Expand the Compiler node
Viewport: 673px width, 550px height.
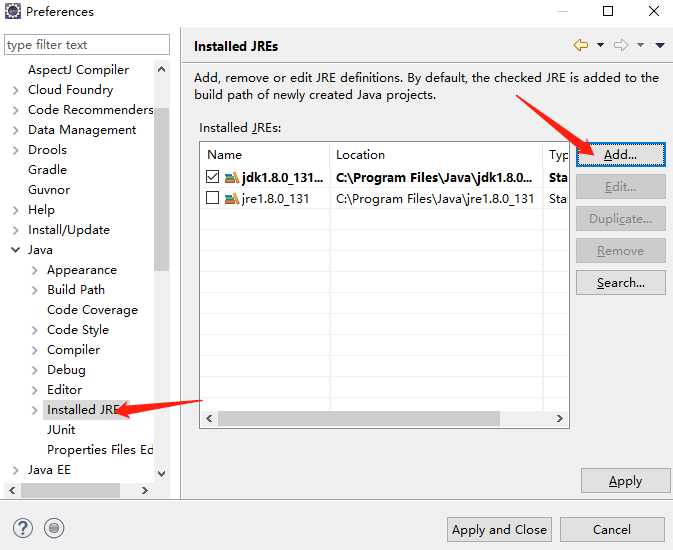tap(35, 350)
